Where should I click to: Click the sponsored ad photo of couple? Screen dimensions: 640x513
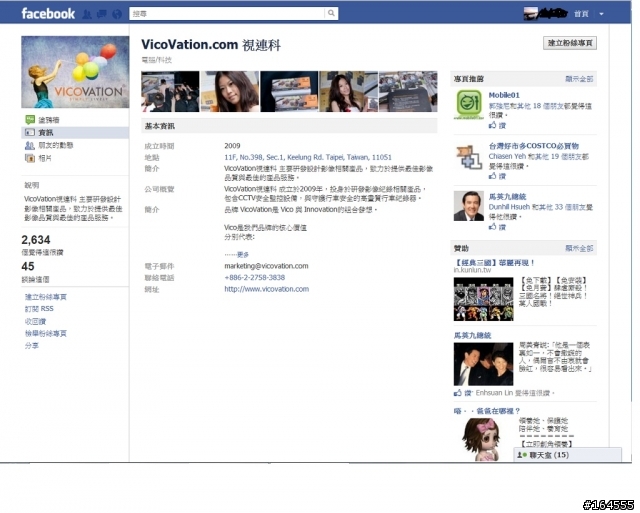[x=483, y=364]
